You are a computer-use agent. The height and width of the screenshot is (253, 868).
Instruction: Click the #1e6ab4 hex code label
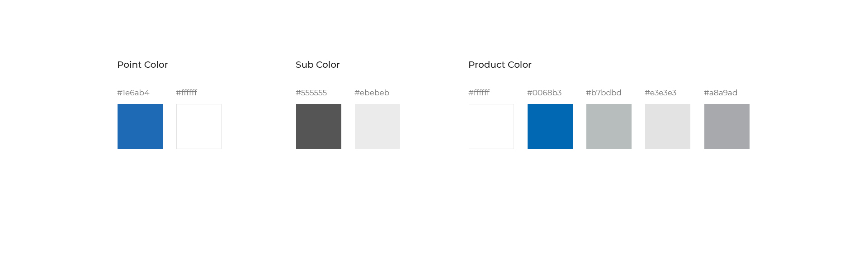pyautogui.click(x=133, y=93)
